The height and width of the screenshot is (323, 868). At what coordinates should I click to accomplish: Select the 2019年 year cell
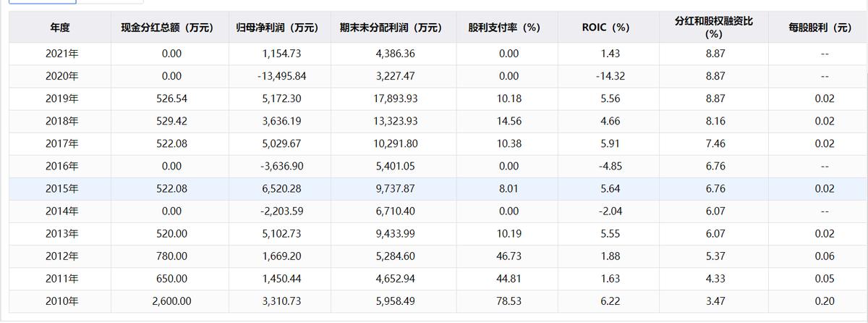coord(61,98)
